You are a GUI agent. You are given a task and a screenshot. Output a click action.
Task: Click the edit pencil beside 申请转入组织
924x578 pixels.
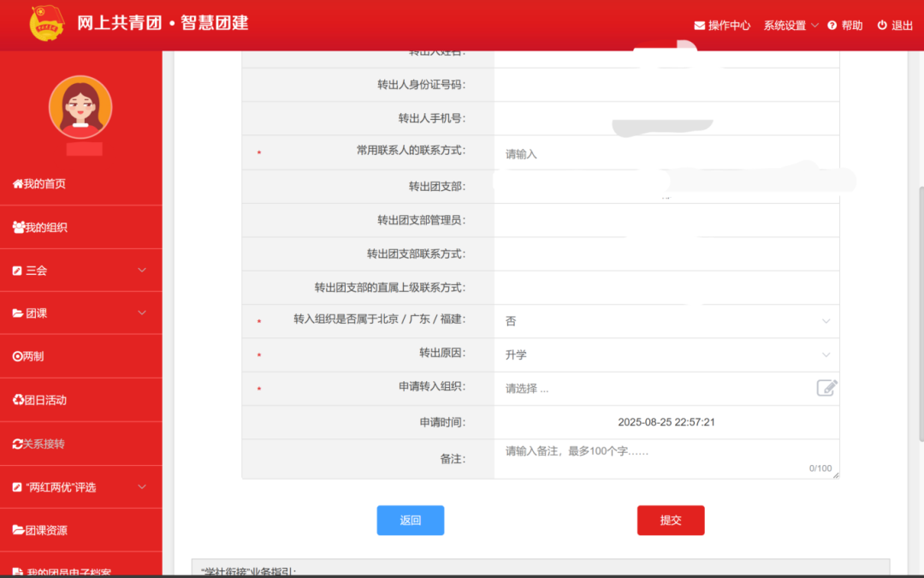(826, 388)
